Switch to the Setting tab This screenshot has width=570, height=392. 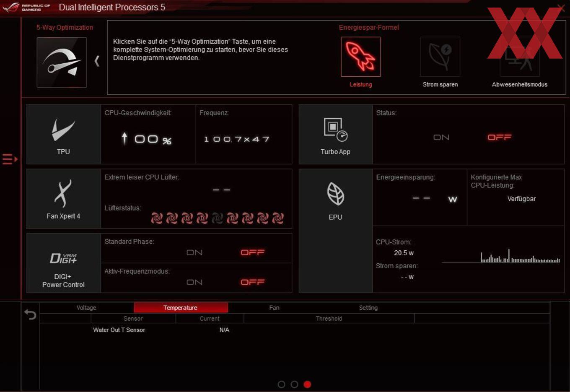click(x=368, y=308)
